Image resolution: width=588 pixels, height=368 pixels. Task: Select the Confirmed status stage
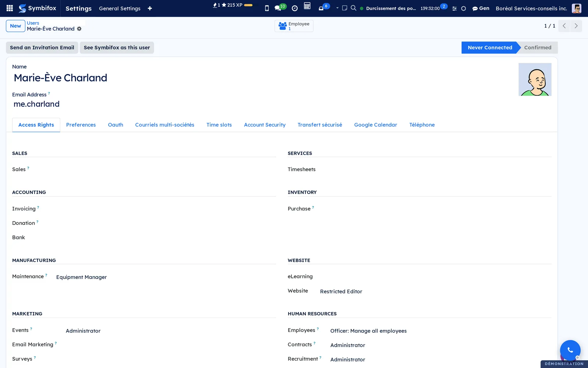537,47
